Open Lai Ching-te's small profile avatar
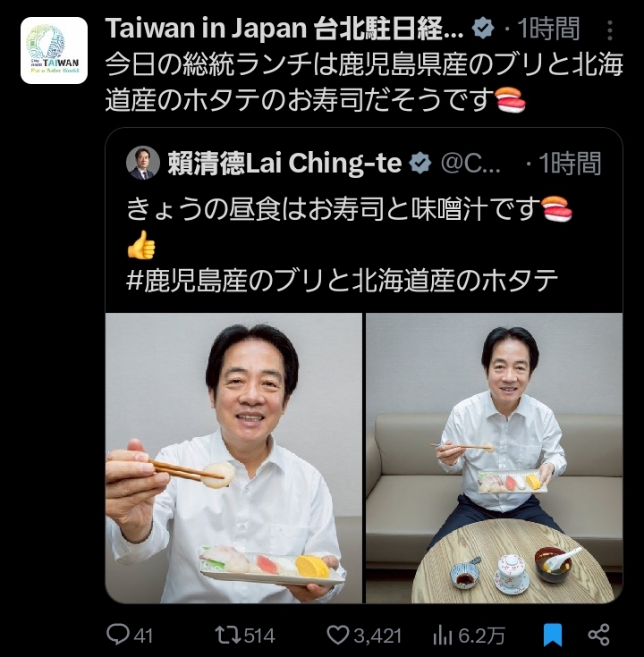The height and width of the screenshot is (657, 644). pos(143,163)
